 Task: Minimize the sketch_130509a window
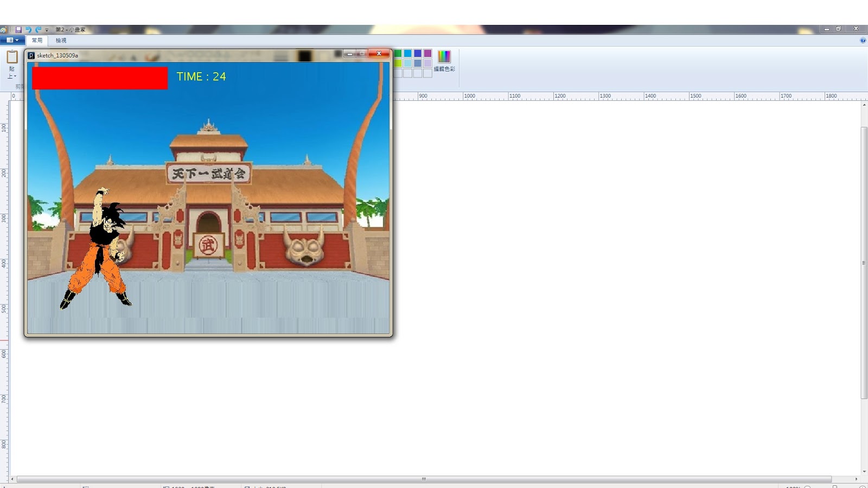pos(349,54)
